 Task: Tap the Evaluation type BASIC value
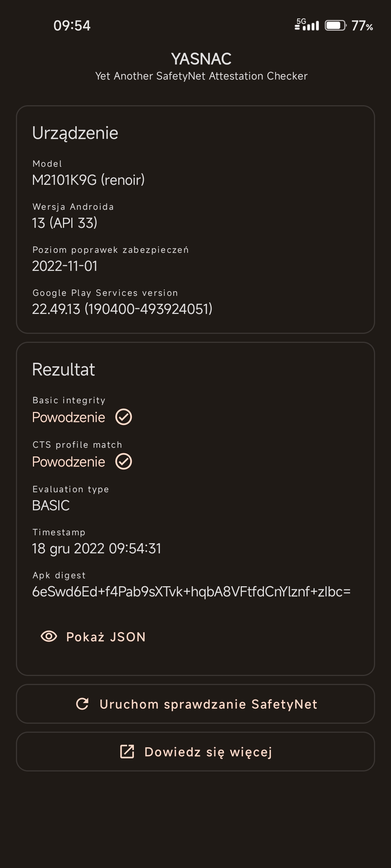(x=51, y=505)
